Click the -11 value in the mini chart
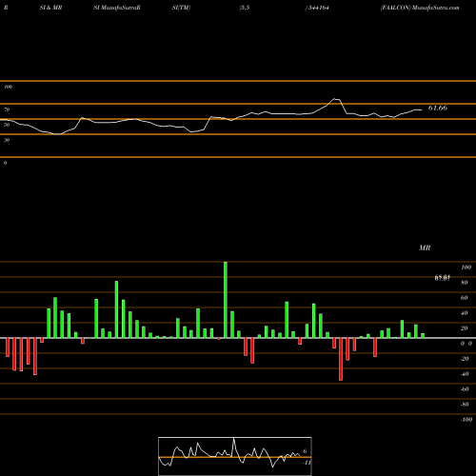This screenshot has width=476, height=476. 307,463
